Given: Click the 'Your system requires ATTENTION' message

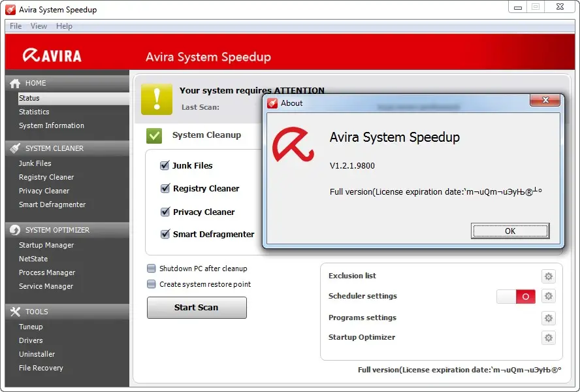Looking at the screenshot, I should [x=252, y=90].
